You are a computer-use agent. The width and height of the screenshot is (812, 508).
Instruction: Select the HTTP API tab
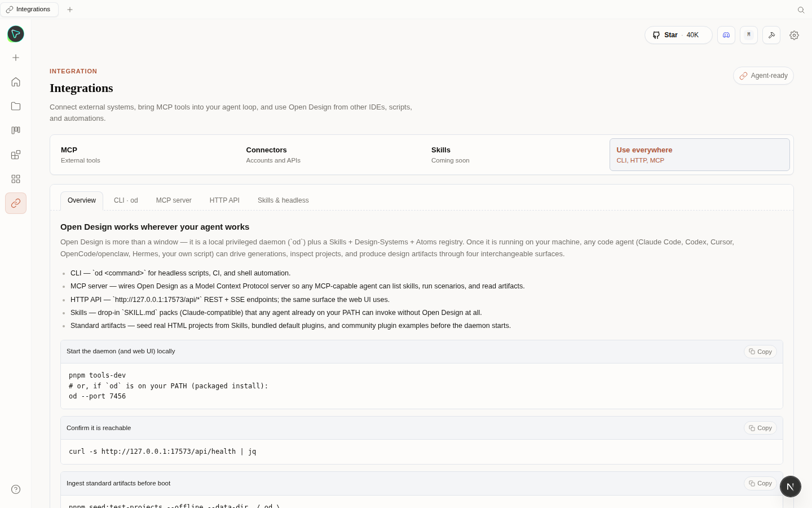[224, 200]
